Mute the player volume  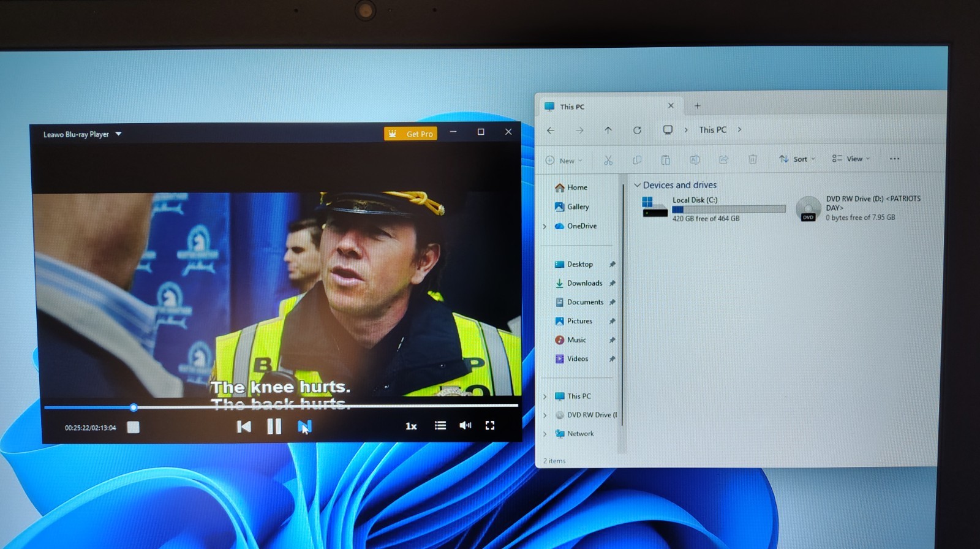(466, 425)
